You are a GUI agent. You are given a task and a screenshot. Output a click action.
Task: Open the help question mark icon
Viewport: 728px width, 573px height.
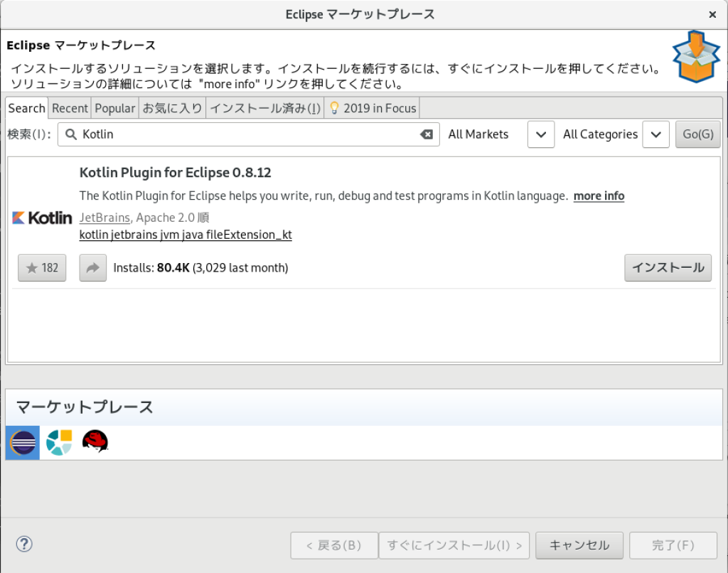tap(24, 544)
